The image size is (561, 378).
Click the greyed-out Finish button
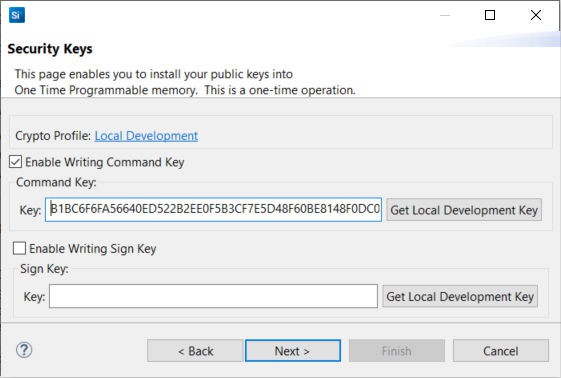(x=397, y=351)
